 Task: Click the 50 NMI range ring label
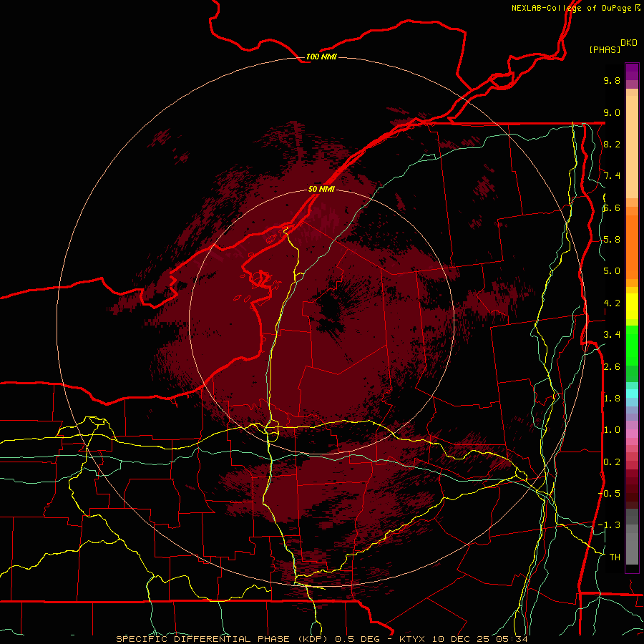321,189
